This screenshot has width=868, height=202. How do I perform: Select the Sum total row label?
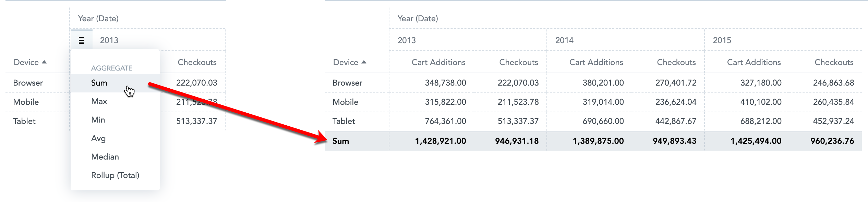pos(341,141)
